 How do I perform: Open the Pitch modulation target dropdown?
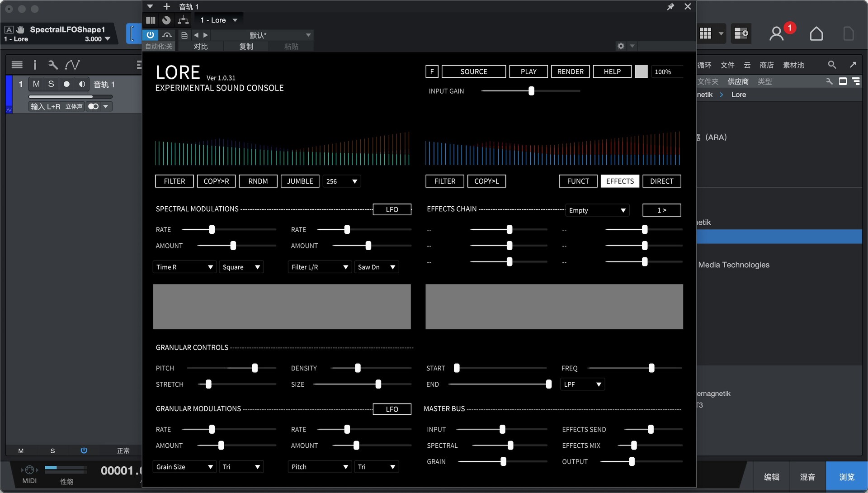point(320,466)
